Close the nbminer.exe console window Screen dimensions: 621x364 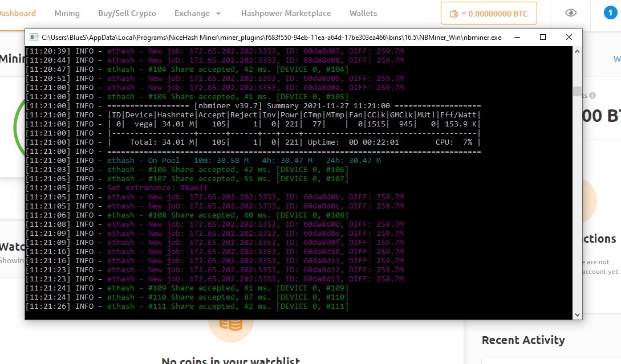[x=569, y=38]
